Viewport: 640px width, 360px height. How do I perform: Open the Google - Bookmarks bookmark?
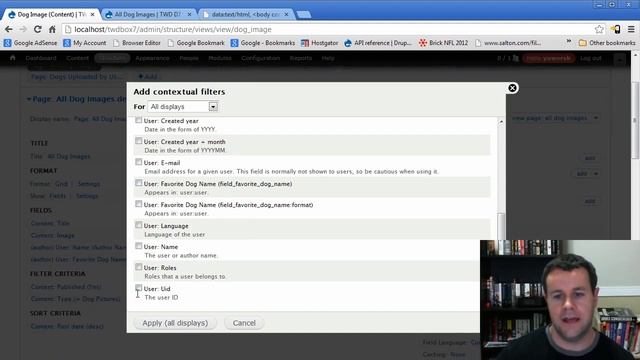point(263,42)
